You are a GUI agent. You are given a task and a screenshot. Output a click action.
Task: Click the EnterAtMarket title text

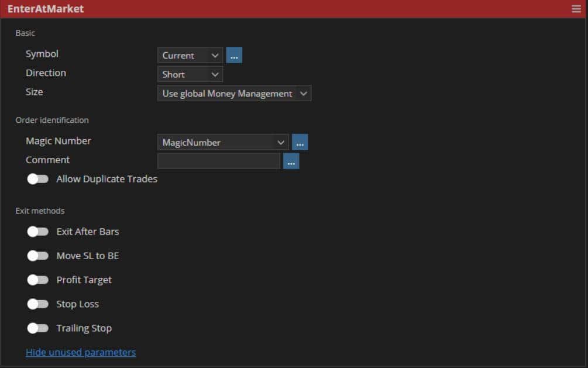tap(46, 9)
